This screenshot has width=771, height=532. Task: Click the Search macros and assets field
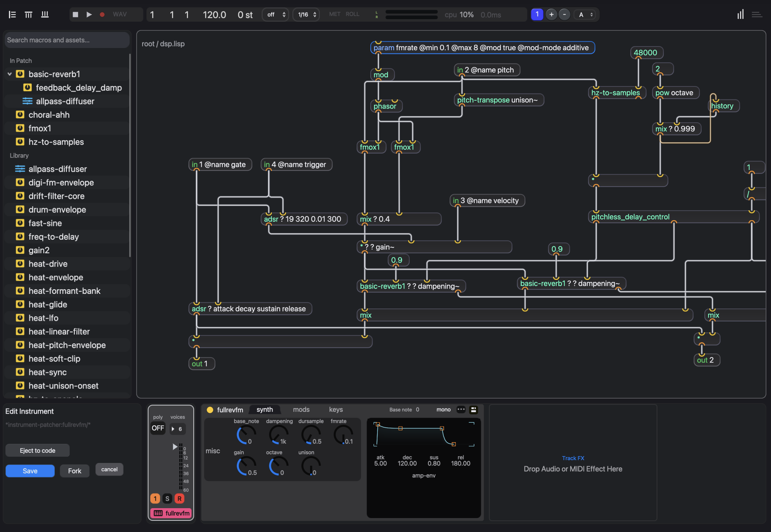click(67, 40)
